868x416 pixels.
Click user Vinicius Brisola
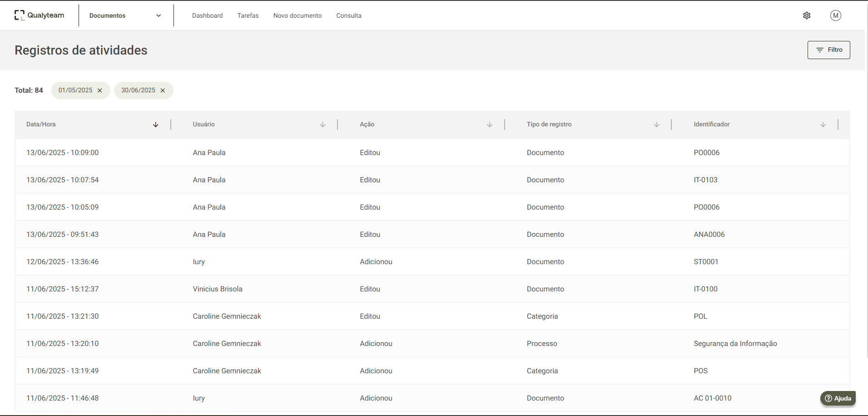point(218,289)
